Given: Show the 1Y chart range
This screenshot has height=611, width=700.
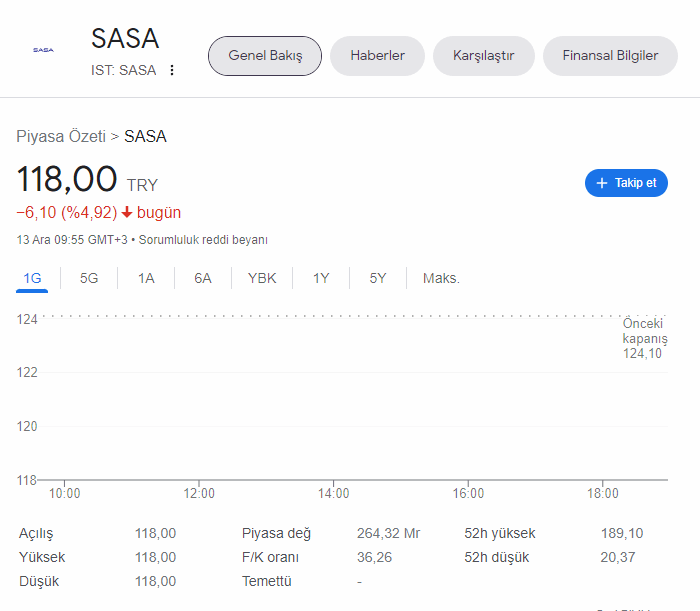Looking at the screenshot, I should (321, 278).
